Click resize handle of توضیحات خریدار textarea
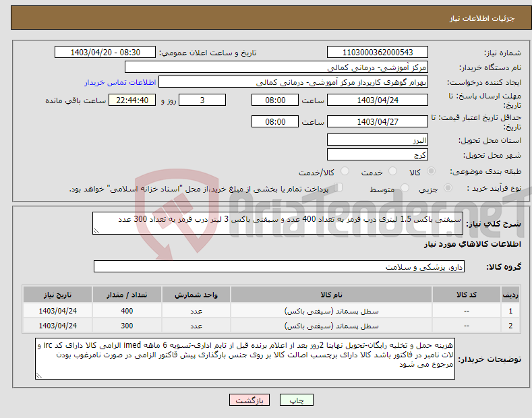 point(39,376)
